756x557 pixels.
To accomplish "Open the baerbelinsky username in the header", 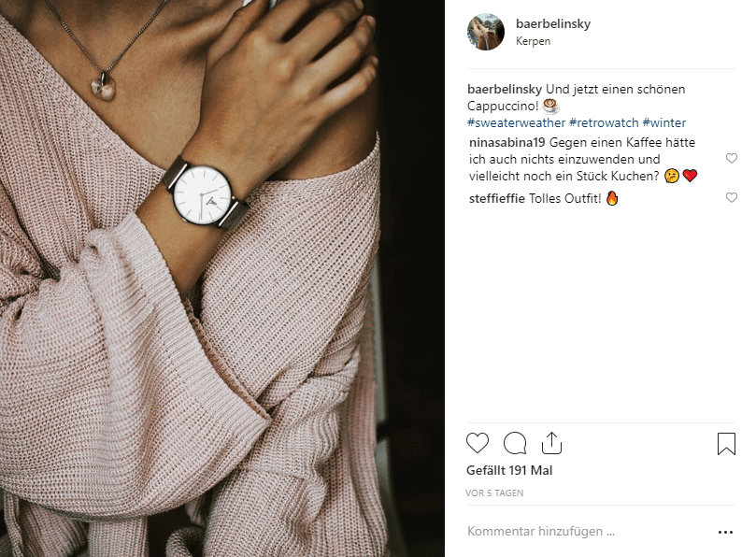I will tap(553, 23).
